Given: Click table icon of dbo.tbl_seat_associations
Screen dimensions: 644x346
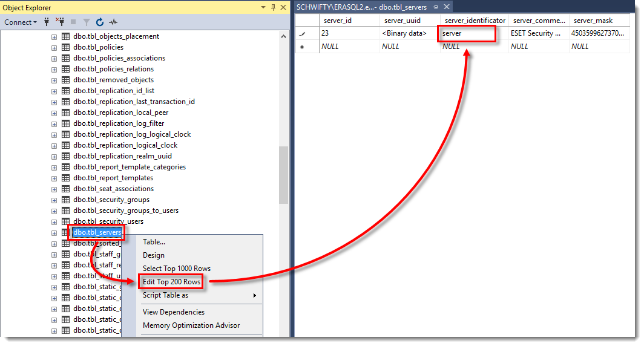Looking at the screenshot, I should point(65,189).
